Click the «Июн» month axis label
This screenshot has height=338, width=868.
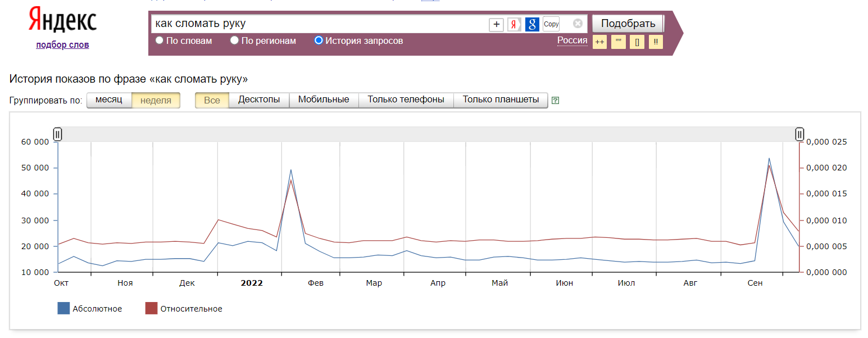point(565,283)
